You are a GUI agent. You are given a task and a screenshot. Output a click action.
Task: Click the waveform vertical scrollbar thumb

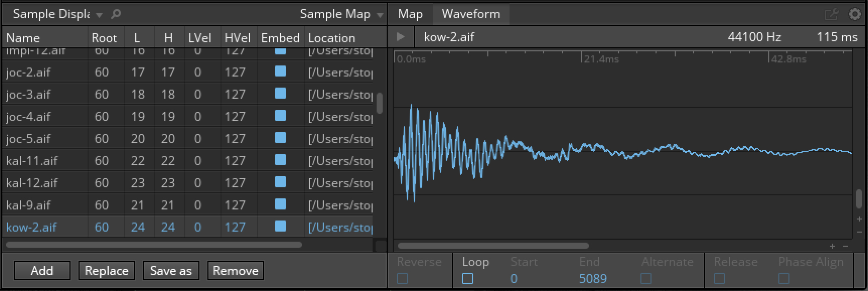(859, 198)
